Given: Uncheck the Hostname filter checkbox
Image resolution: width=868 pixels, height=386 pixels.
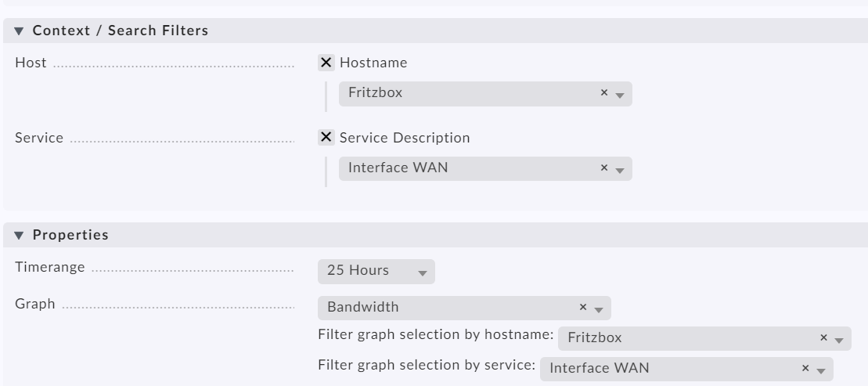Looking at the screenshot, I should (x=326, y=63).
